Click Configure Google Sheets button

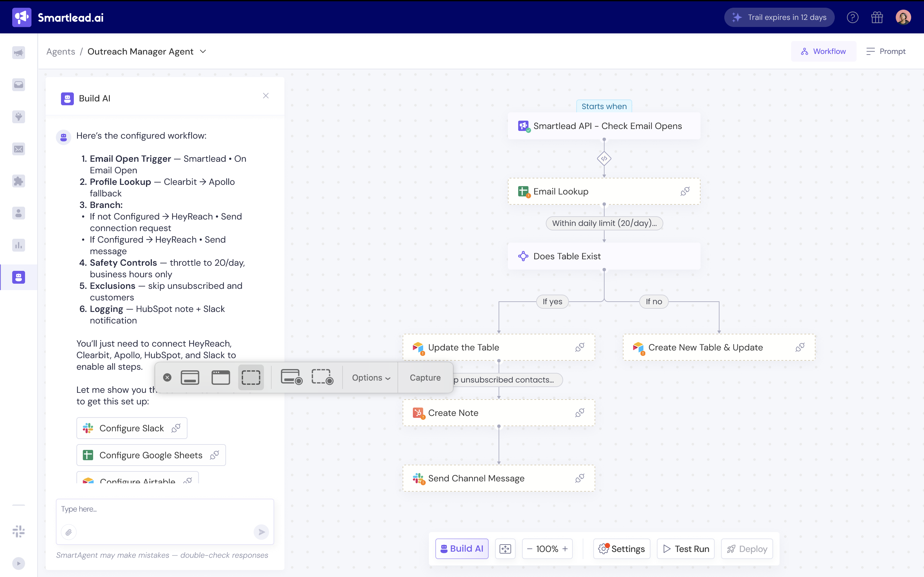pos(151,455)
